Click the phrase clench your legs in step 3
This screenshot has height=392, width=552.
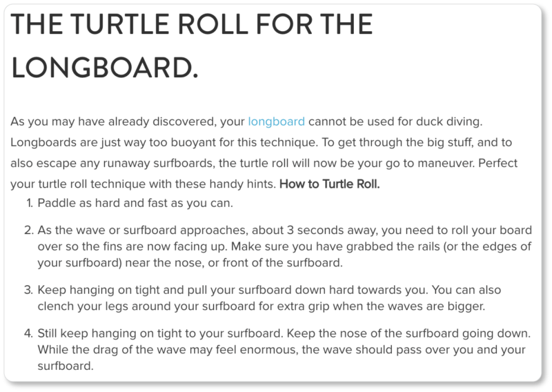(83, 306)
